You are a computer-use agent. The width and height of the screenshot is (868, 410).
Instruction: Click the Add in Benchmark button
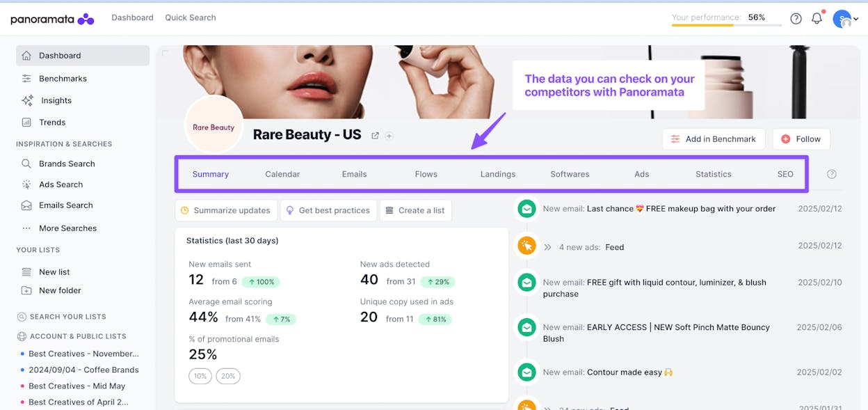coord(714,139)
